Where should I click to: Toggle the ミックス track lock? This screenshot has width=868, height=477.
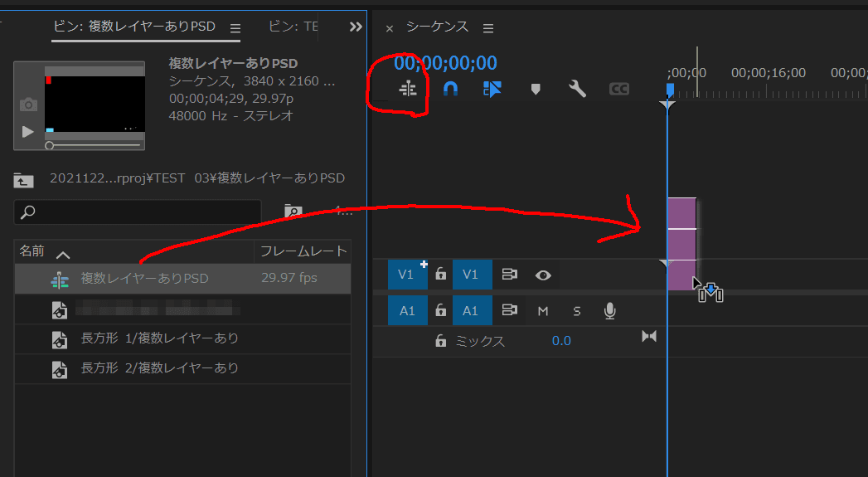(x=441, y=340)
